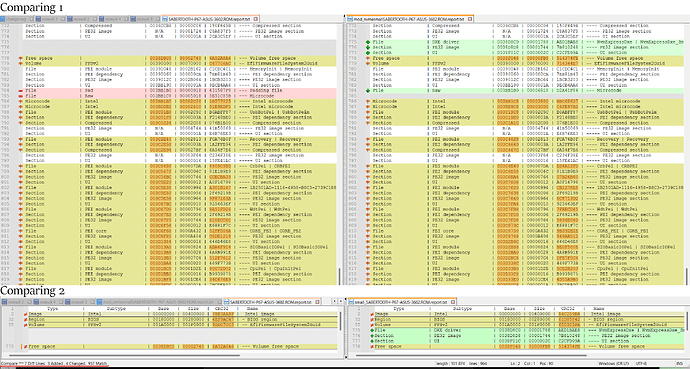Image resolution: width=690 pixels, height=369 pixels.
Task: Click green added-line marker on NvmExpressDxe File row
Action: pyautogui.click(x=368, y=42)
